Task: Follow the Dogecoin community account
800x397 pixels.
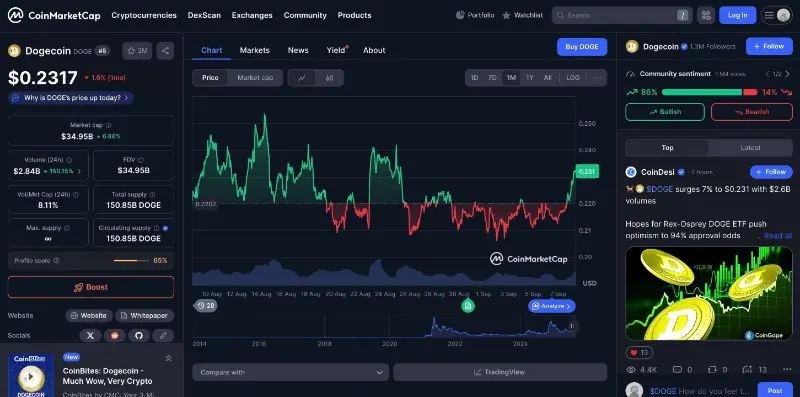Action: click(x=769, y=46)
